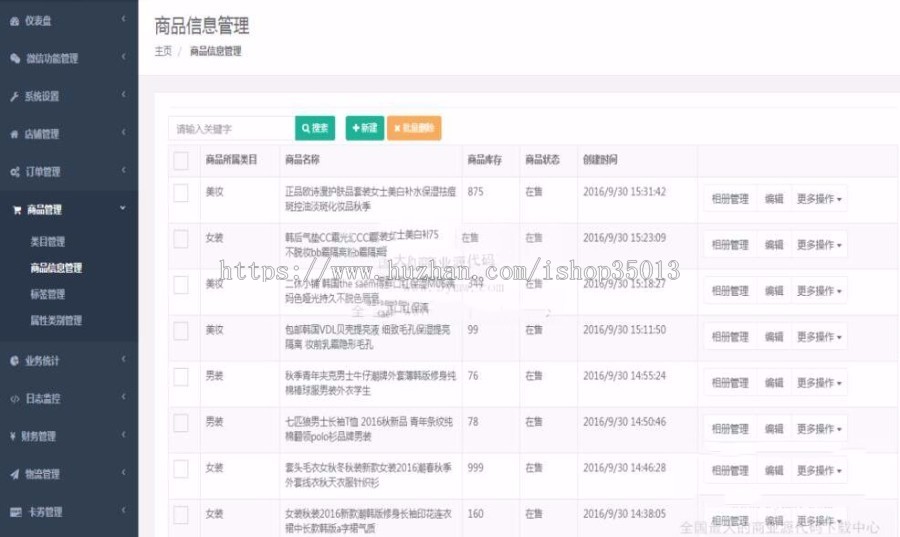
Task: Check the 875 stock 美妆 row checkbox
Action: [181, 193]
